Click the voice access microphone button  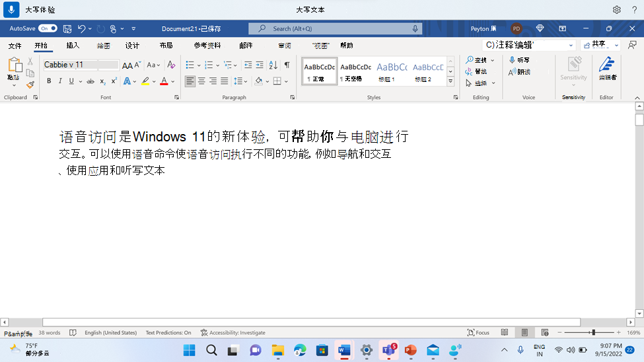tap(11, 9)
